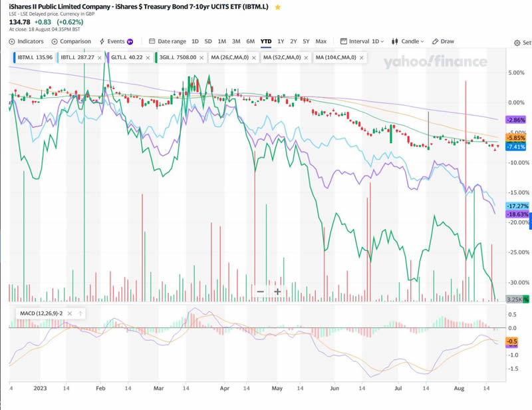
Task: Click the +0.83 price change value
Action: pos(43,22)
